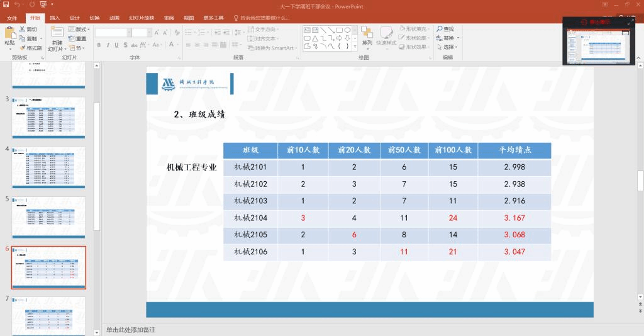Open the Slide Show (幻灯片放映) tab
This screenshot has width=644, height=336.
pos(141,18)
